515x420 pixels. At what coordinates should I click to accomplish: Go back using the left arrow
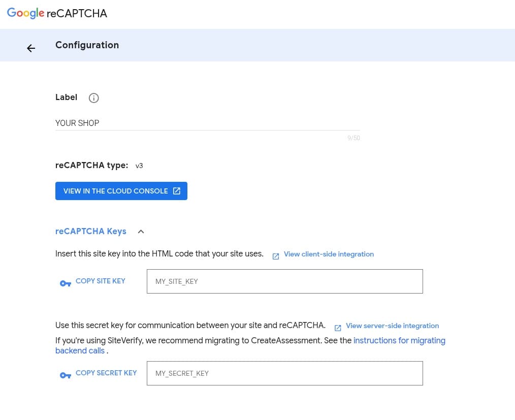click(31, 48)
